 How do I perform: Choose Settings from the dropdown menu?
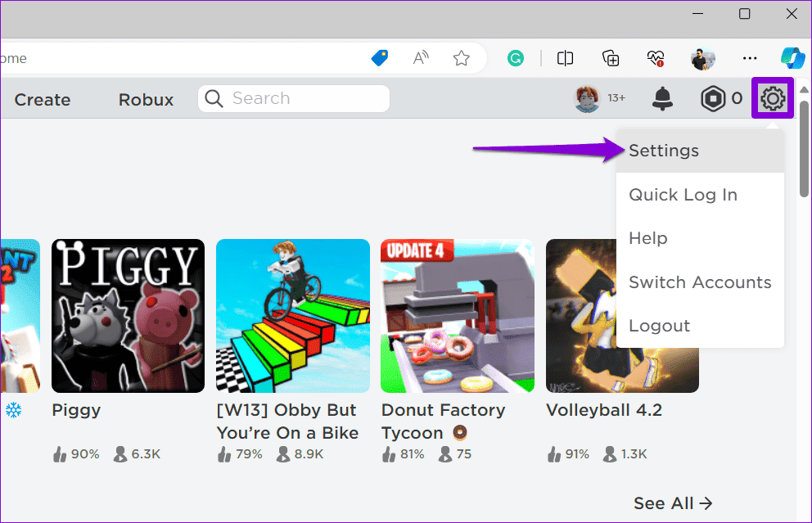700,151
